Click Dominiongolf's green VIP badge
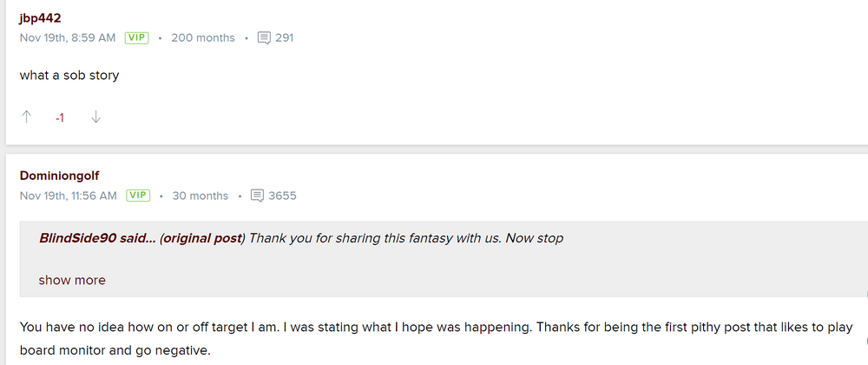Image resolution: width=868 pixels, height=365 pixels. (x=137, y=196)
